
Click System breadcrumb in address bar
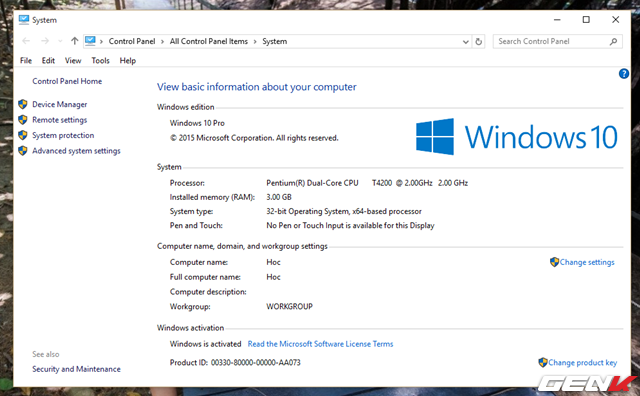pyautogui.click(x=274, y=41)
